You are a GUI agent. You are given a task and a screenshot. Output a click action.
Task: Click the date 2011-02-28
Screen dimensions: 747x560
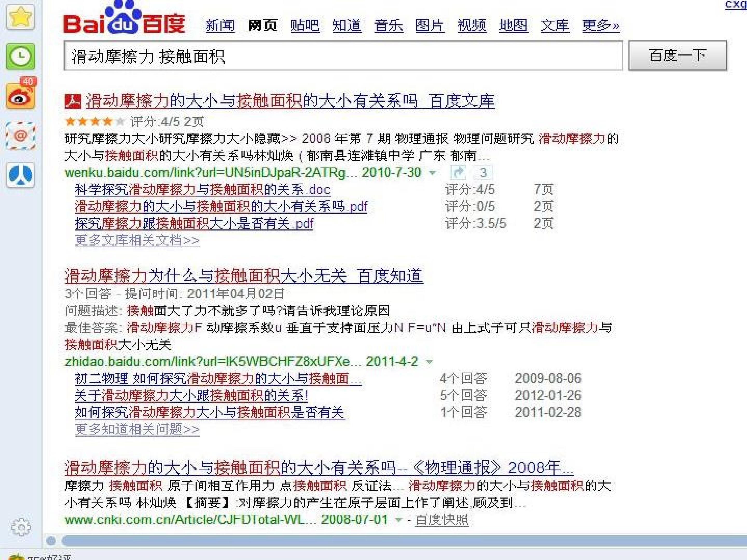[x=548, y=412]
